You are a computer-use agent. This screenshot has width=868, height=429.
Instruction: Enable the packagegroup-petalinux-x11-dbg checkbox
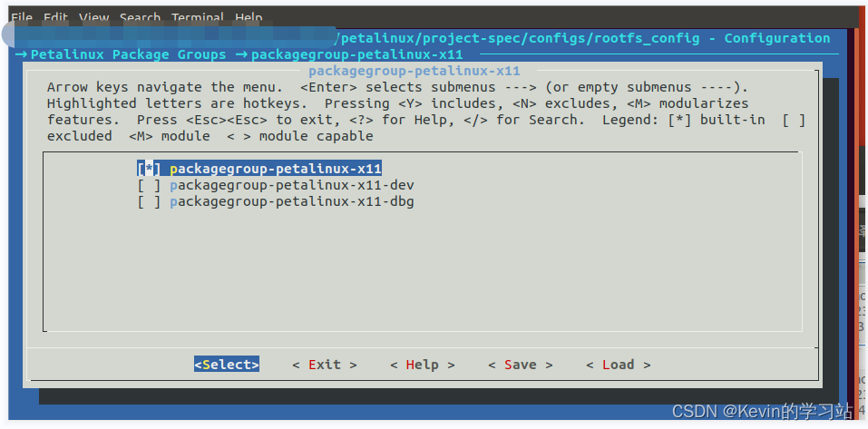pyautogui.click(x=149, y=201)
